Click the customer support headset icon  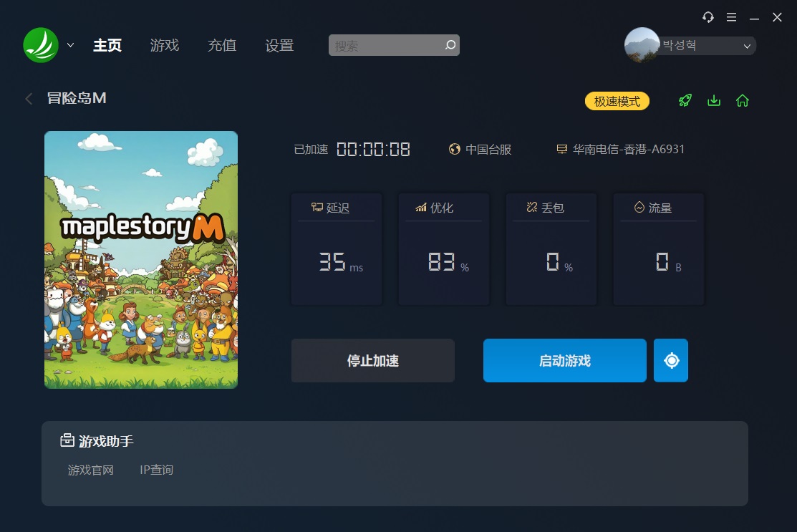coord(708,17)
